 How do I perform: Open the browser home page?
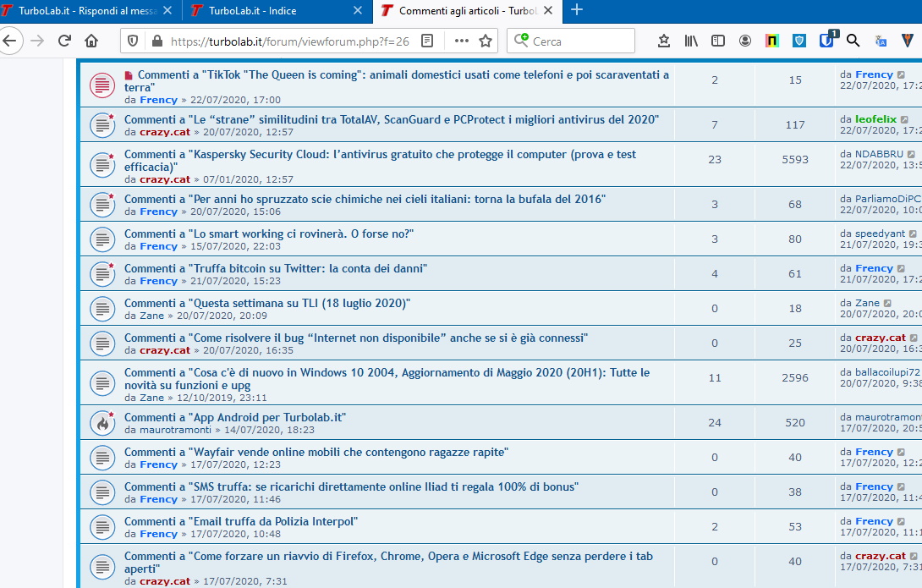tap(91, 41)
